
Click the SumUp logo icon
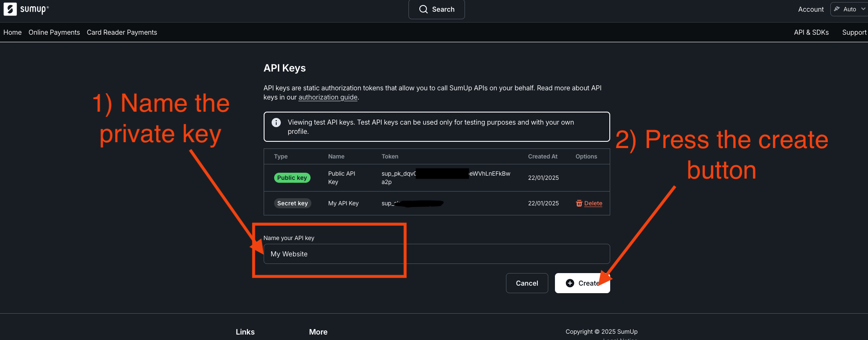(10, 9)
